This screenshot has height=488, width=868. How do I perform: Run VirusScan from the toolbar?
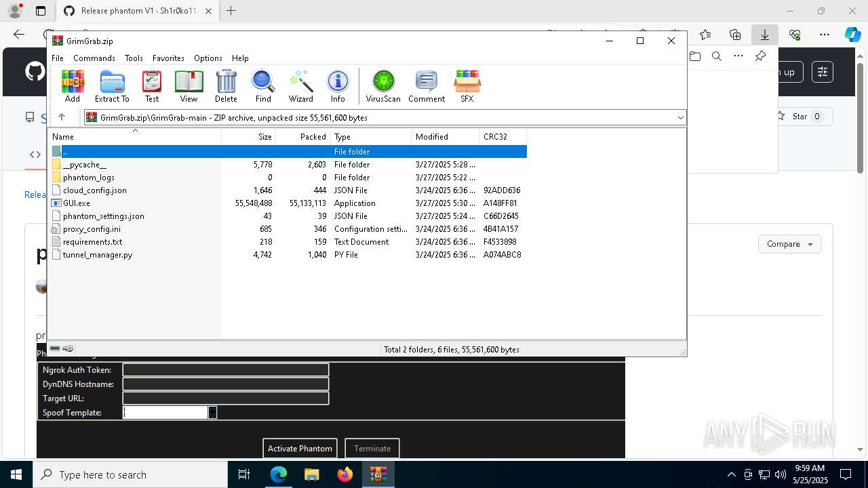click(383, 86)
